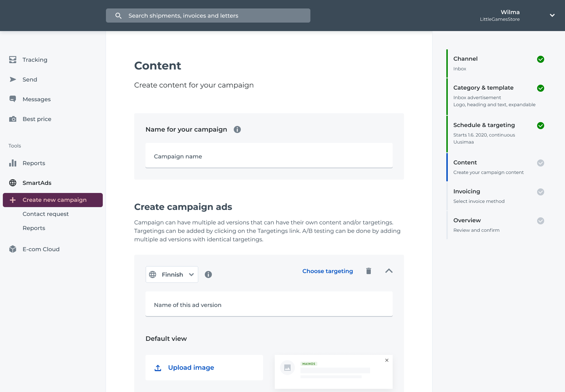Image resolution: width=565 pixels, height=392 pixels.
Task: Click the E-com Cloud cube icon
Action: [x=13, y=249]
